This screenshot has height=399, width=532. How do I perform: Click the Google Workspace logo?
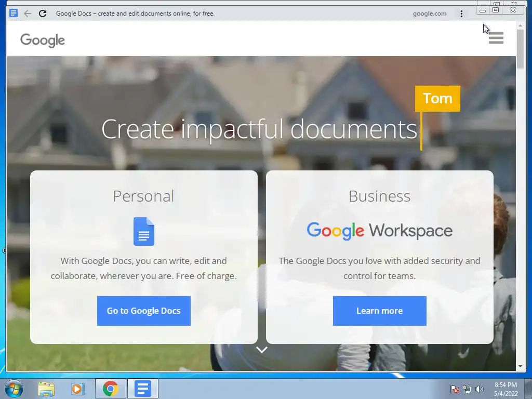[379, 231]
